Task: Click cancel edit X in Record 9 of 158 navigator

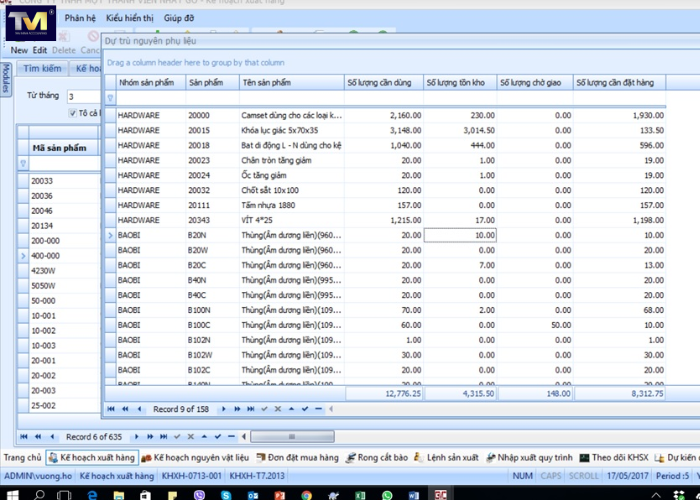Action: point(278,409)
